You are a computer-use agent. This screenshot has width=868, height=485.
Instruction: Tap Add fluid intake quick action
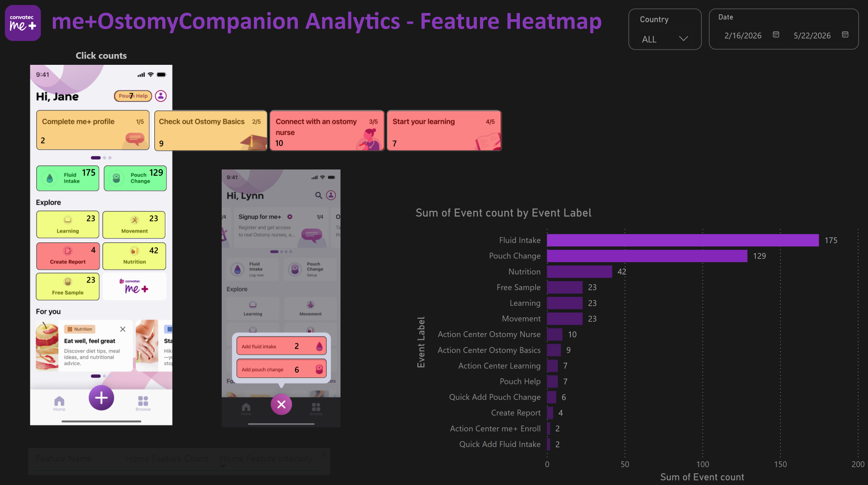click(x=282, y=346)
